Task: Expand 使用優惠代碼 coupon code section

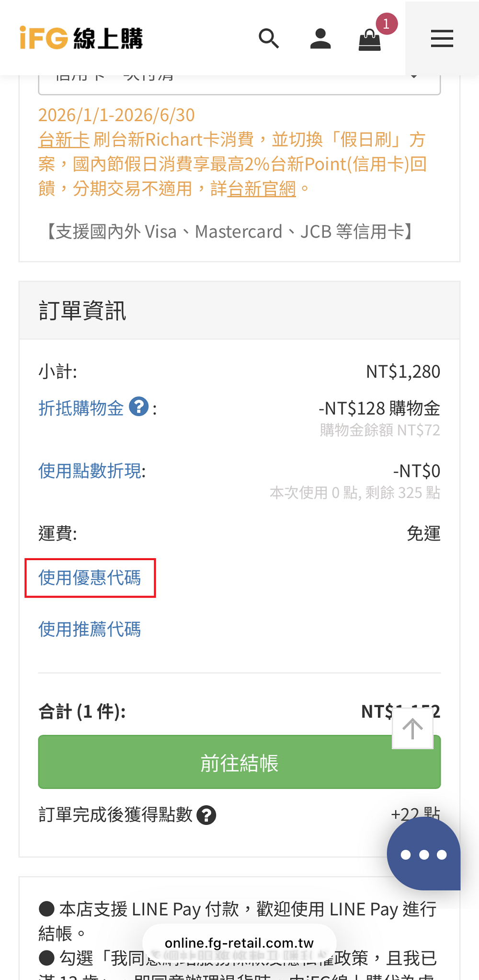Action: [x=90, y=578]
